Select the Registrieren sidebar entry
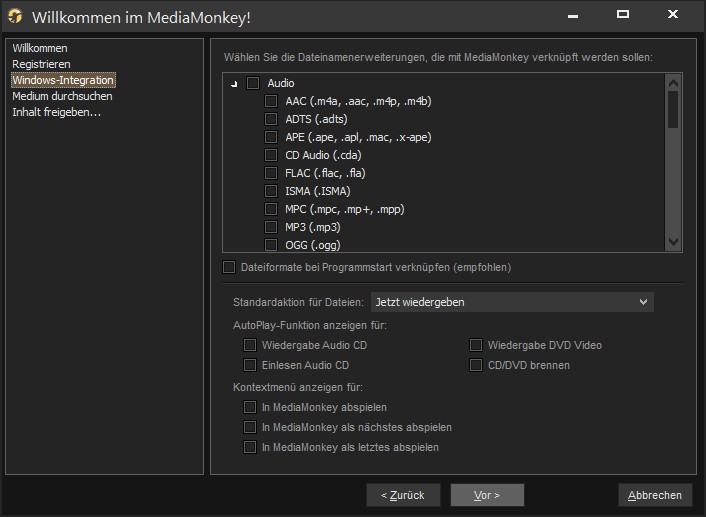Image resolution: width=706 pixels, height=517 pixels. pos(41,64)
